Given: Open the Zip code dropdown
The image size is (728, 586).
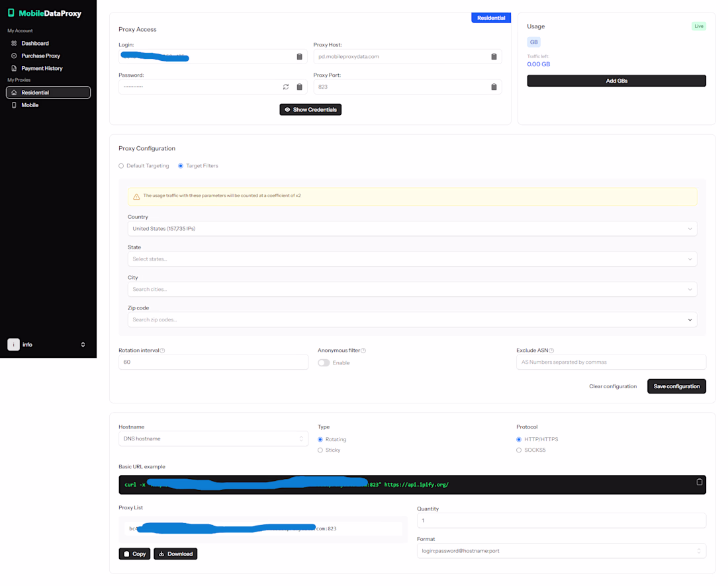Looking at the screenshot, I should 412,319.
